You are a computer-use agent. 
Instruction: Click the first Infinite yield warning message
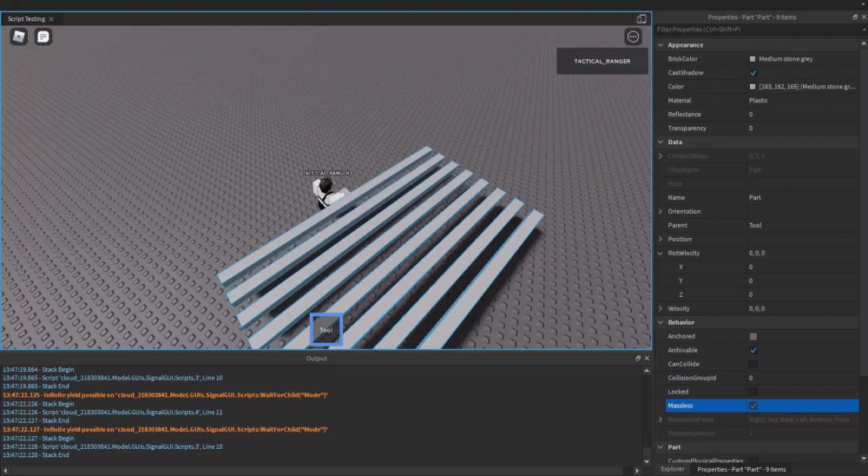click(x=165, y=395)
